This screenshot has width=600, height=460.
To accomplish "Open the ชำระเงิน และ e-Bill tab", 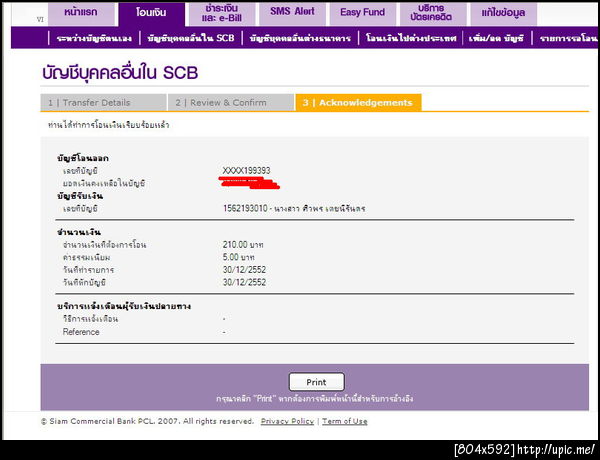I will (222, 13).
